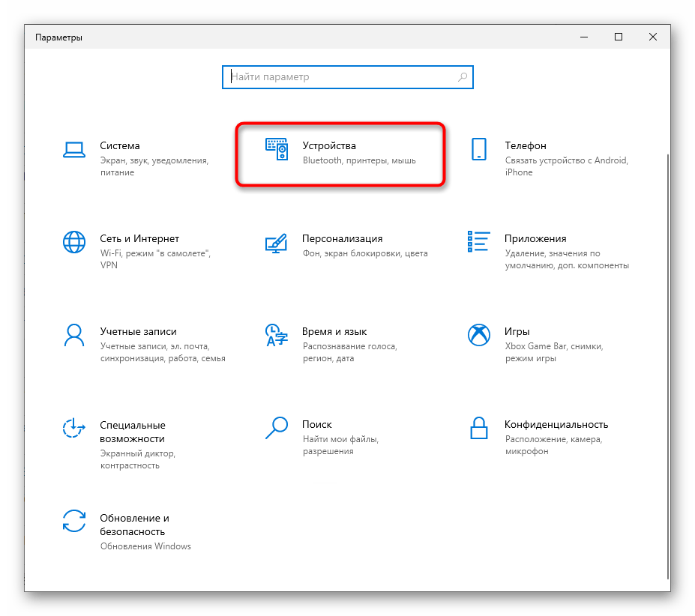Open the Система settings title link
Screen dimensions: 695x616
pyautogui.click(x=120, y=145)
